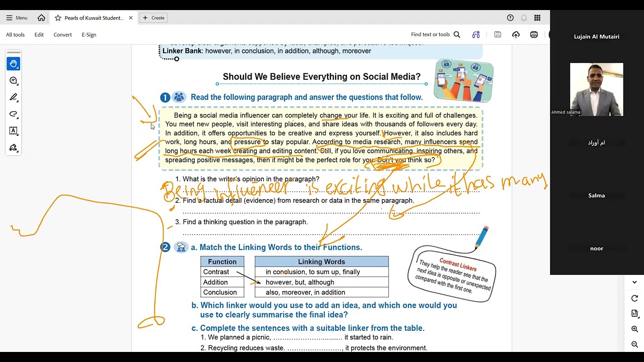Select the Add comment tool
This screenshot has height=362, width=644.
tap(14, 80)
